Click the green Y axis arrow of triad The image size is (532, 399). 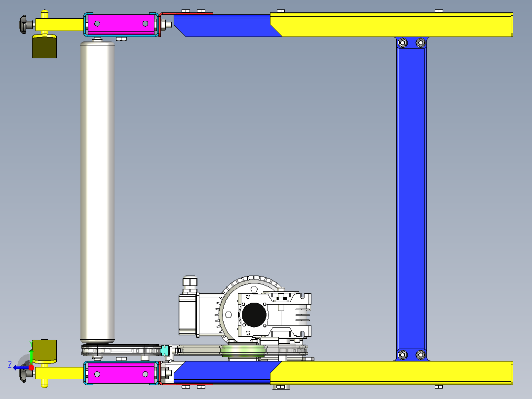[x=31, y=357]
